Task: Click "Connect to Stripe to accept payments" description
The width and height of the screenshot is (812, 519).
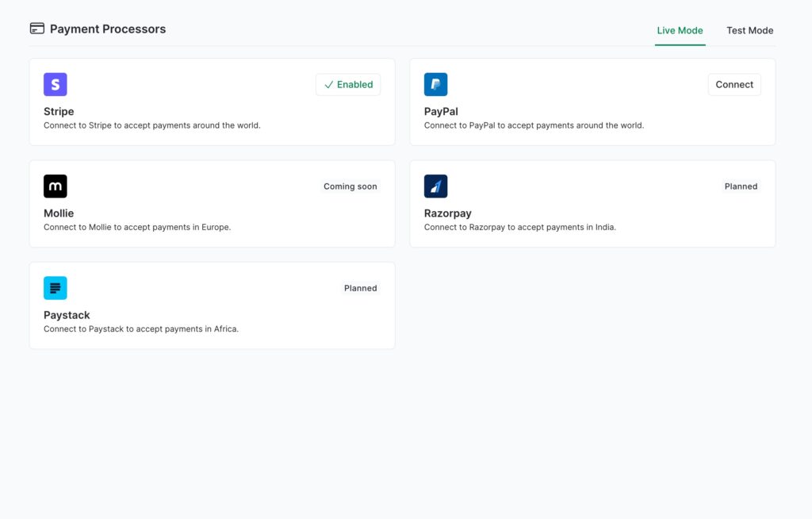Action: pos(151,125)
